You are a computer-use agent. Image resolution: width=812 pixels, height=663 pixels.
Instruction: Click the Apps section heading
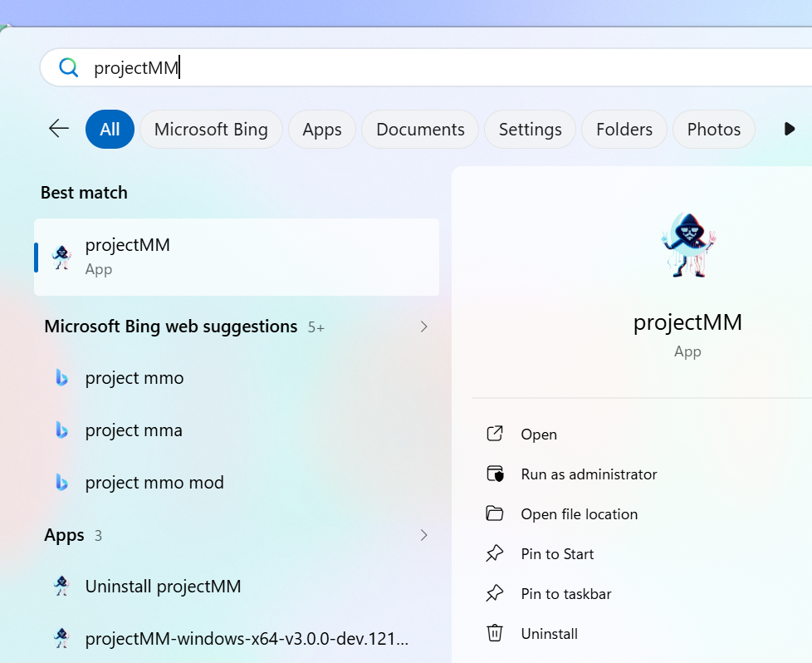[x=64, y=535]
